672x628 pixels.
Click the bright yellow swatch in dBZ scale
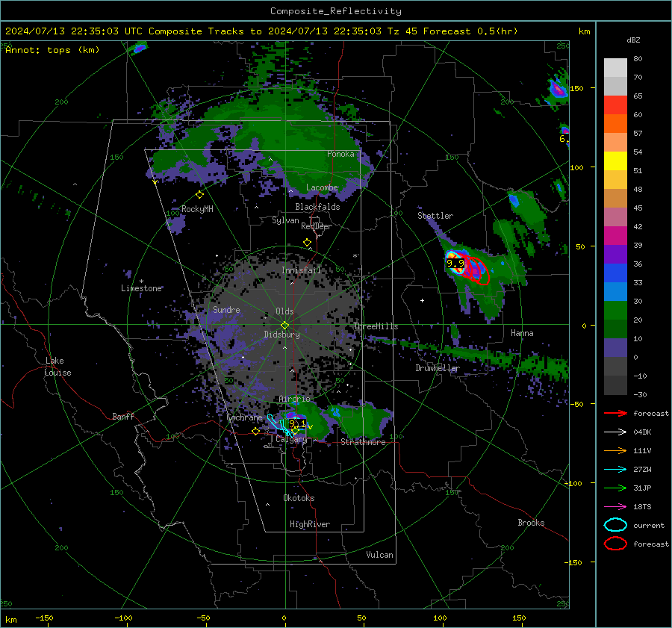[615, 161]
